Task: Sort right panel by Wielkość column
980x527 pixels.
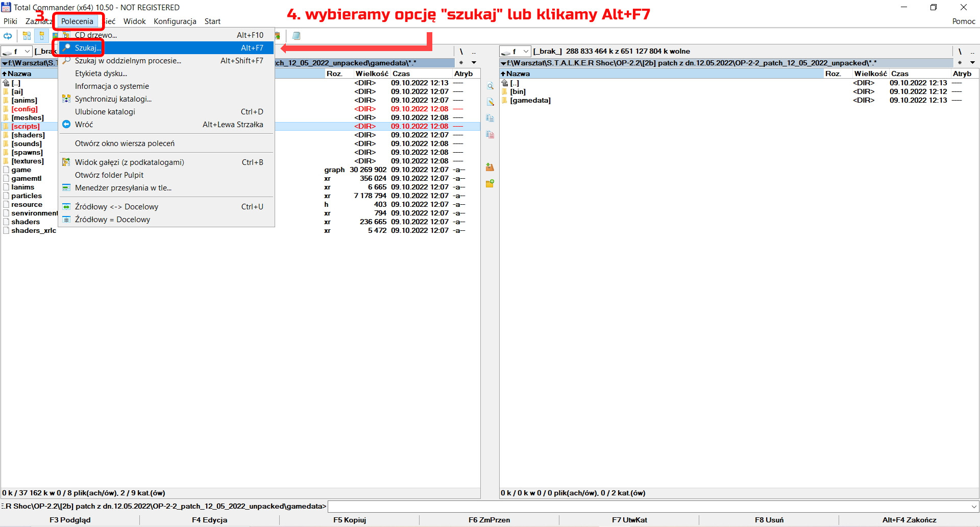Action: (870, 74)
